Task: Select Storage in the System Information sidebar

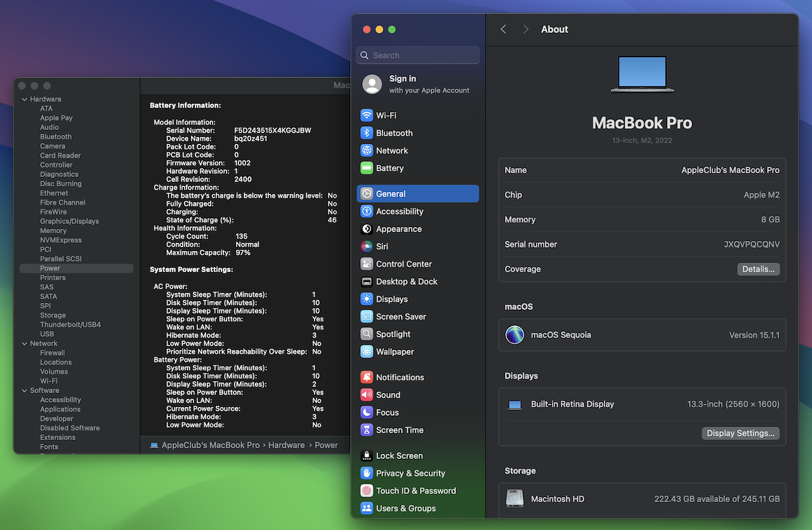Action: pos(53,316)
